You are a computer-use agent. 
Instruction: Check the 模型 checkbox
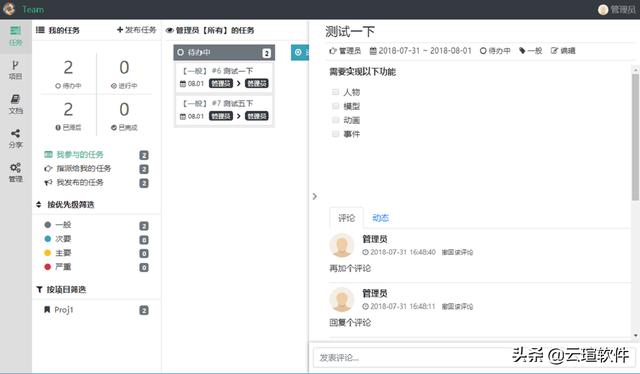point(336,106)
